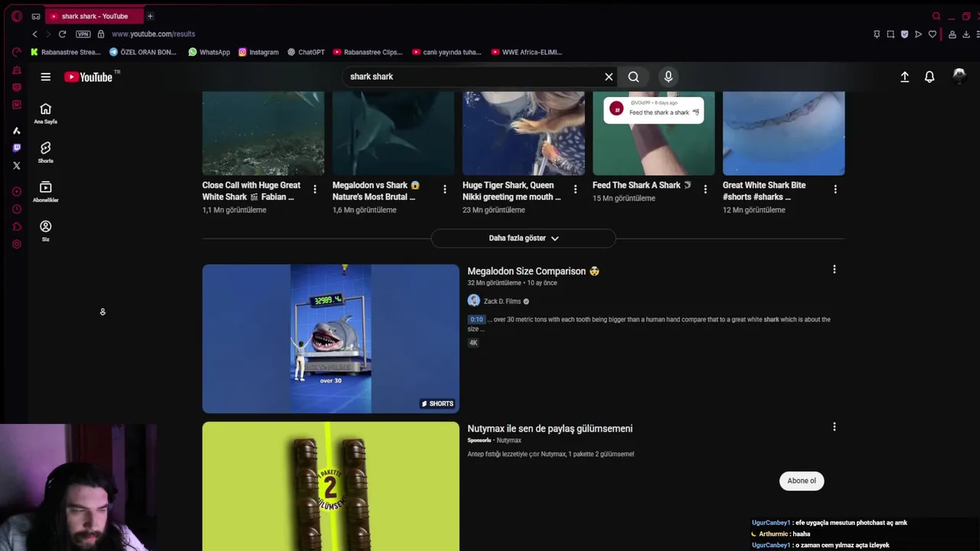
Task: Open WhatsApp bookmark
Action: [x=209, y=52]
